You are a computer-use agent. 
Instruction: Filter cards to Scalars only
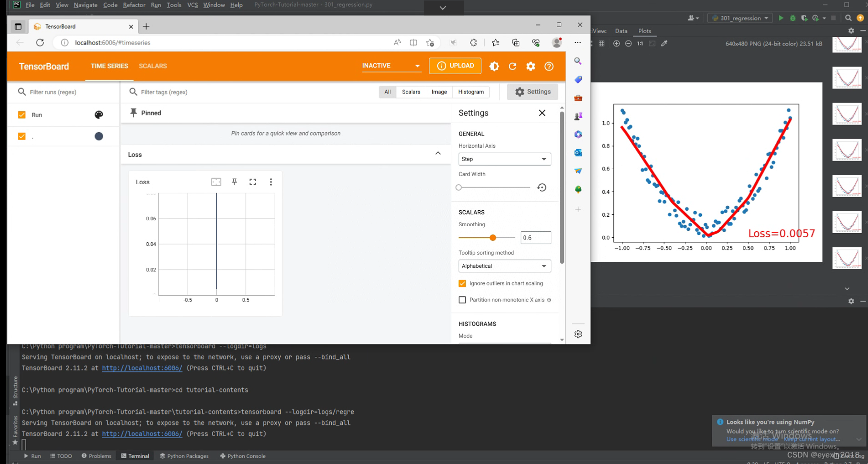click(411, 92)
